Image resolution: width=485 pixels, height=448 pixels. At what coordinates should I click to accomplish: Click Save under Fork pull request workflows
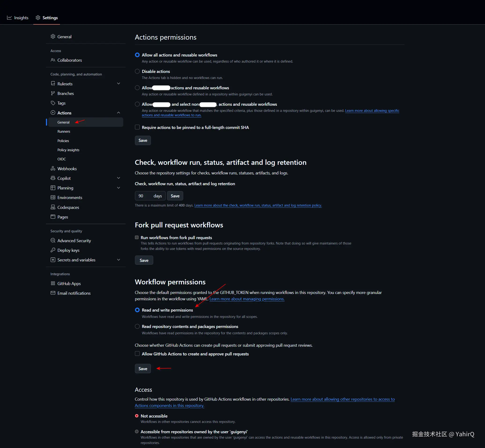pyautogui.click(x=144, y=260)
